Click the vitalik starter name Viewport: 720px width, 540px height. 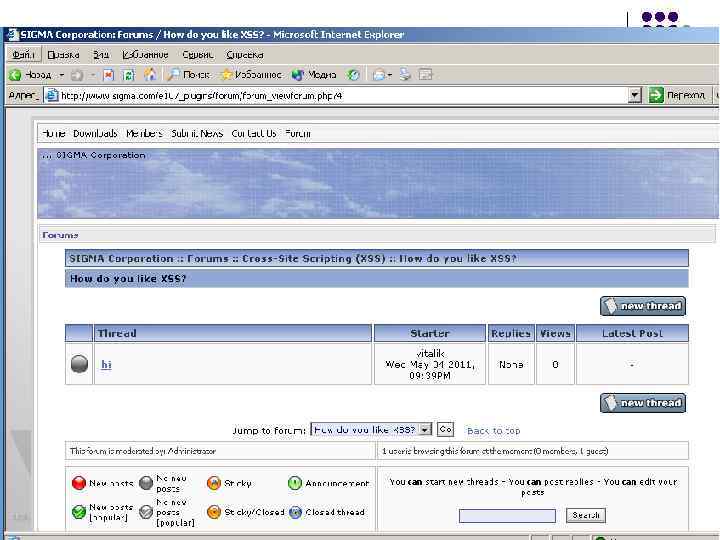(430, 354)
